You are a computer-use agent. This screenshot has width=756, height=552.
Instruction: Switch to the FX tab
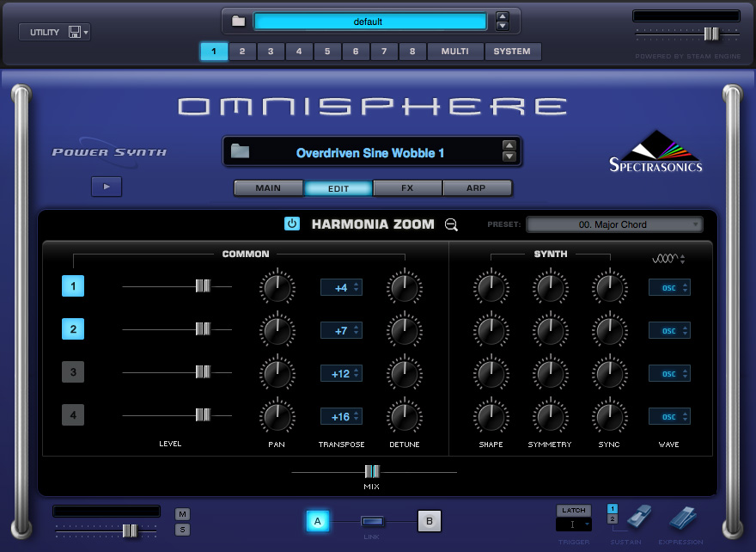coord(407,188)
